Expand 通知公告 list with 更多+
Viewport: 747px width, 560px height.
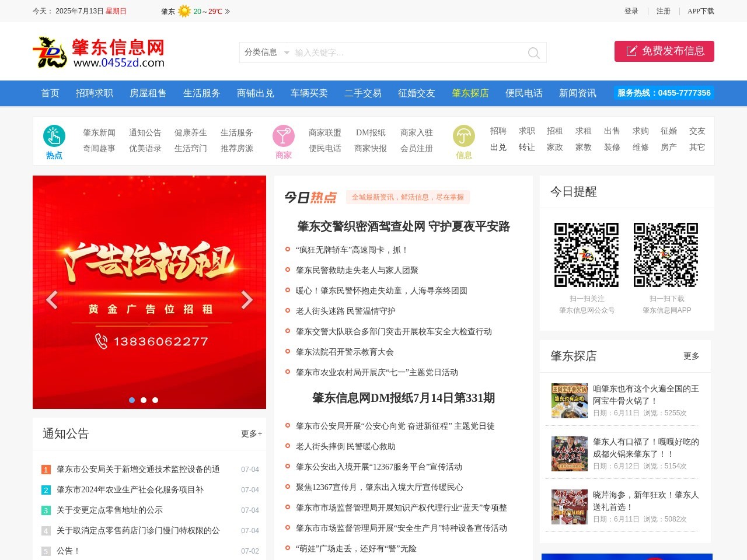[x=250, y=434]
